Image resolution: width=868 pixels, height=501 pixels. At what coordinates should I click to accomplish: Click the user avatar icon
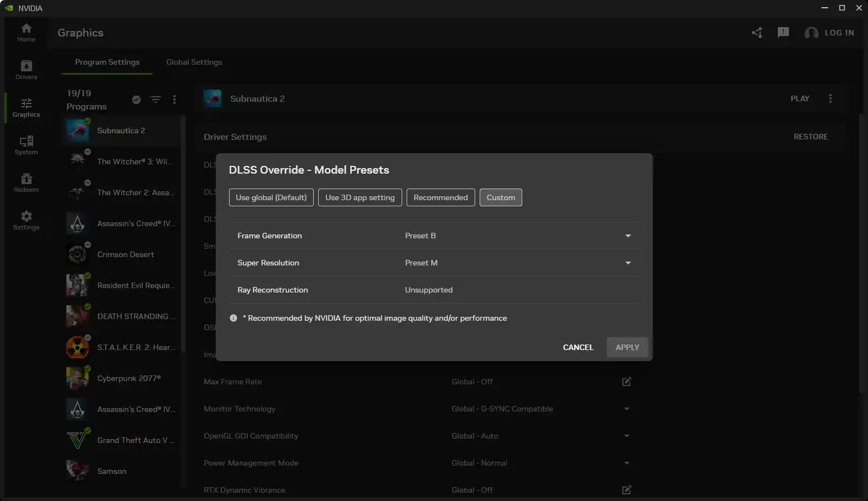(x=811, y=33)
